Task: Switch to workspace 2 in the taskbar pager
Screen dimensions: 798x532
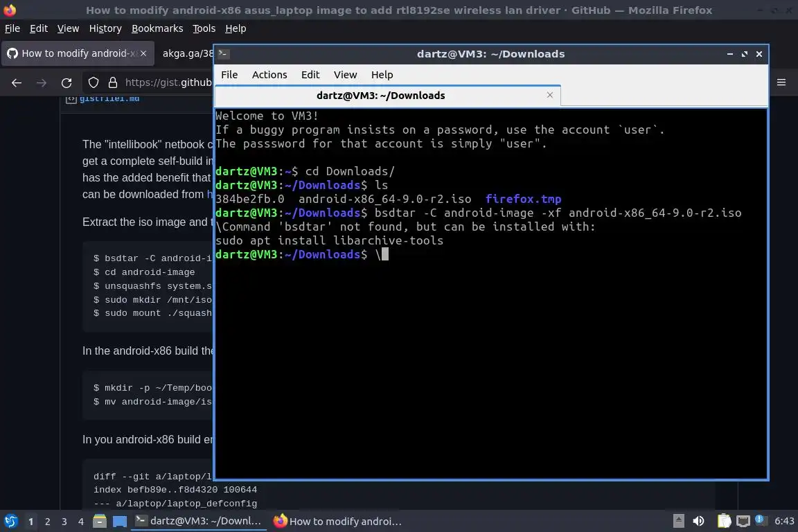Action: point(47,522)
